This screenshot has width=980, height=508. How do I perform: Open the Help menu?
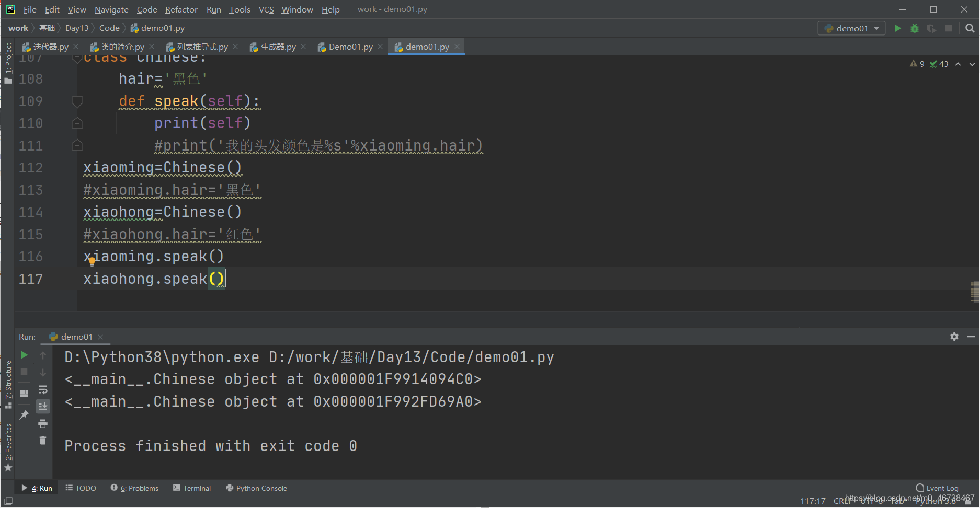pyautogui.click(x=331, y=9)
